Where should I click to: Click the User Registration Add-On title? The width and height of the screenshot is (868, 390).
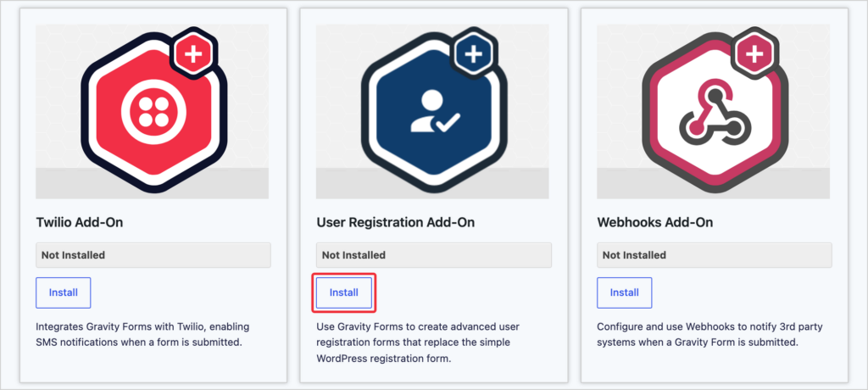(396, 223)
